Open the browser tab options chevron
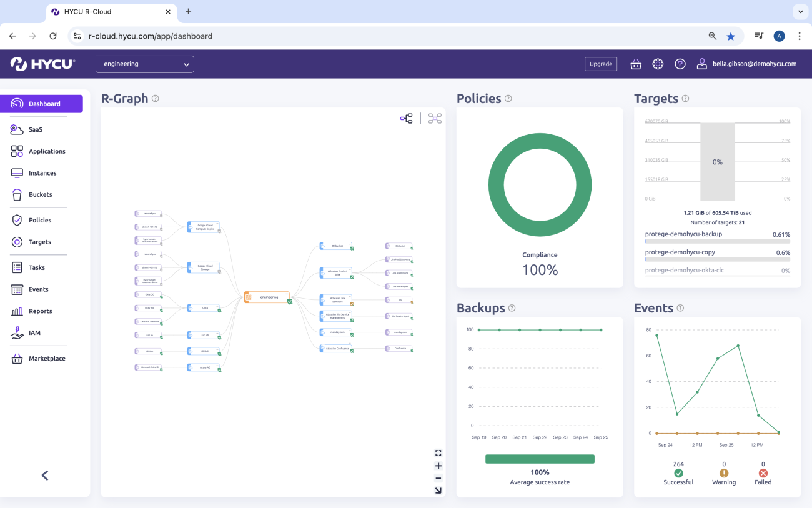 [x=800, y=11]
